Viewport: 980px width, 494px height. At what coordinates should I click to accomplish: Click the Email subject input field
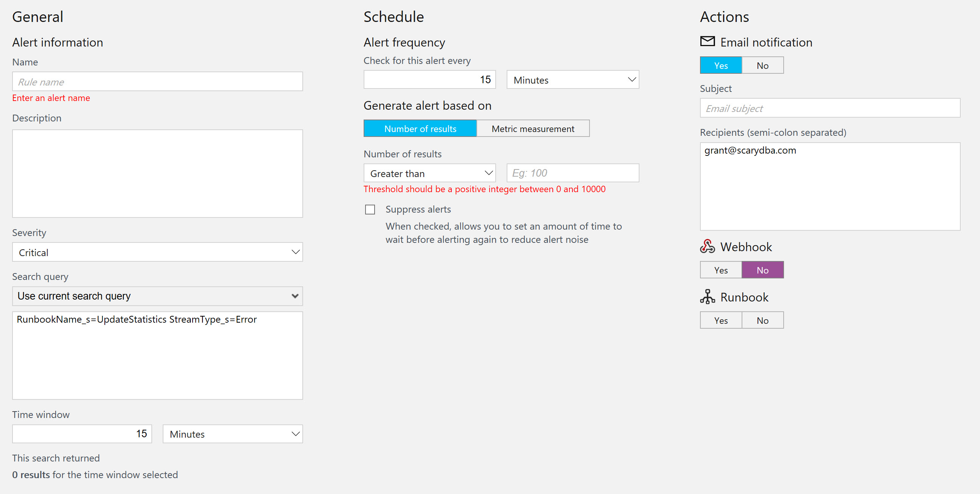pos(830,109)
